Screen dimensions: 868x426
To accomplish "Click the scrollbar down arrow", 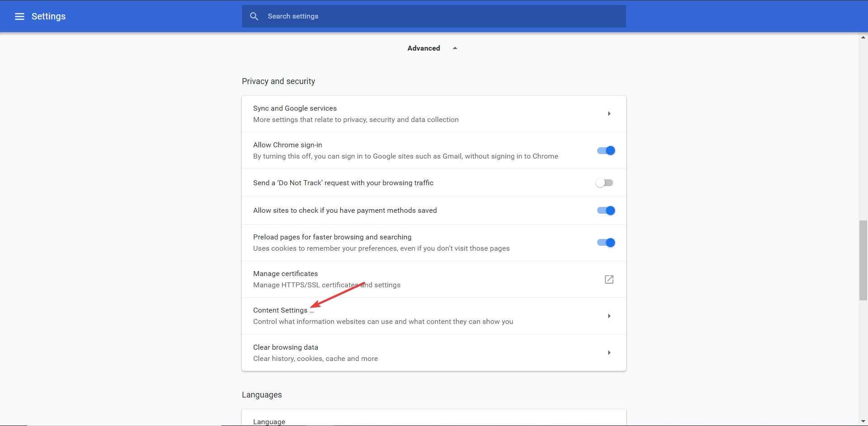I will [863, 421].
